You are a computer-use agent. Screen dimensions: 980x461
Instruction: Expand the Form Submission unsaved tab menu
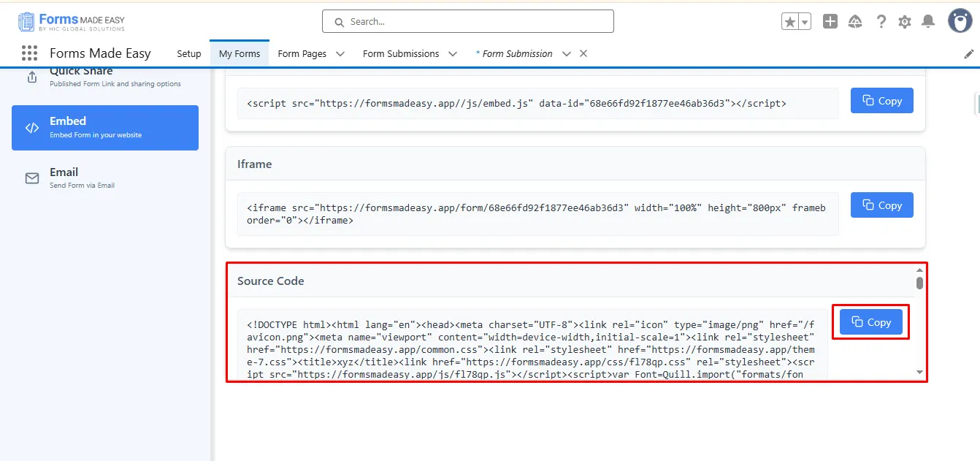tap(566, 54)
